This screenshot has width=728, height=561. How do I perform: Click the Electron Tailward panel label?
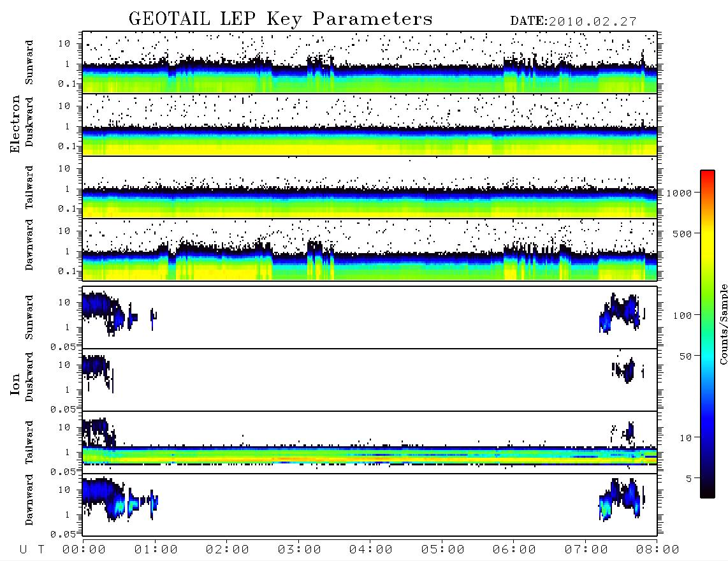[x=29, y=187]
